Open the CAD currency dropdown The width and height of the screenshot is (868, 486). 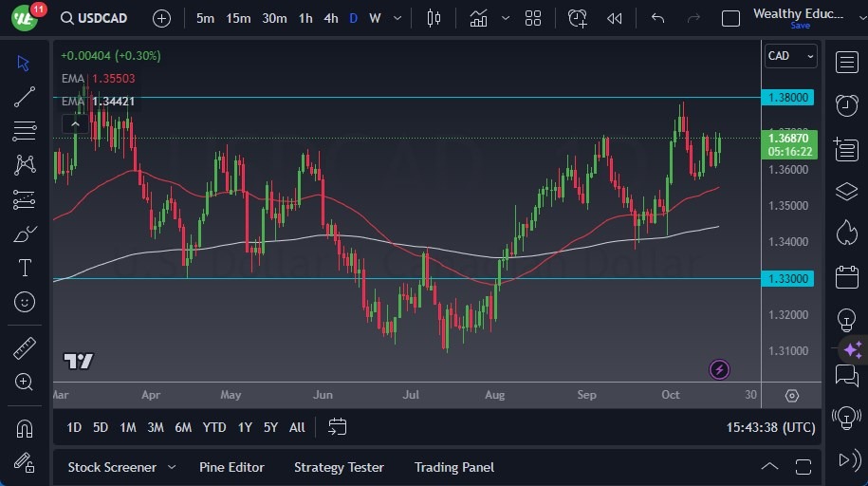(790, 56)
